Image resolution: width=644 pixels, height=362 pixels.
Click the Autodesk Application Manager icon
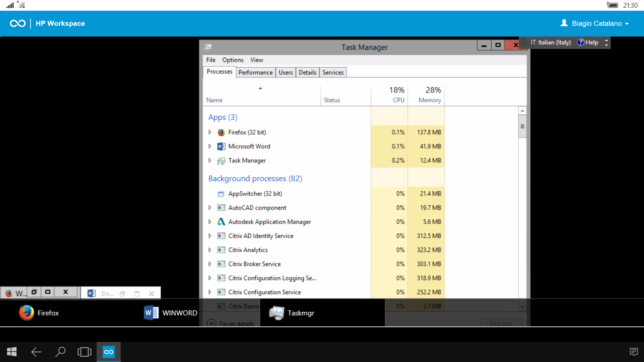221,222
